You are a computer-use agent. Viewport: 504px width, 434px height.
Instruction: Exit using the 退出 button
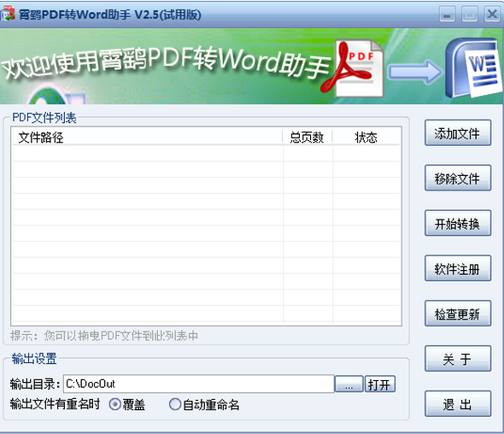458,404
